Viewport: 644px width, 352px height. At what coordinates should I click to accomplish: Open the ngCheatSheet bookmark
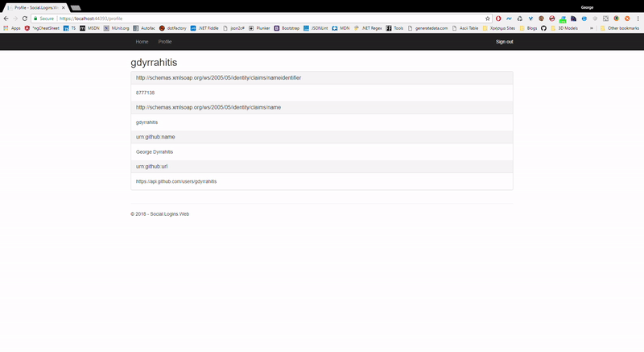[42, 28]
